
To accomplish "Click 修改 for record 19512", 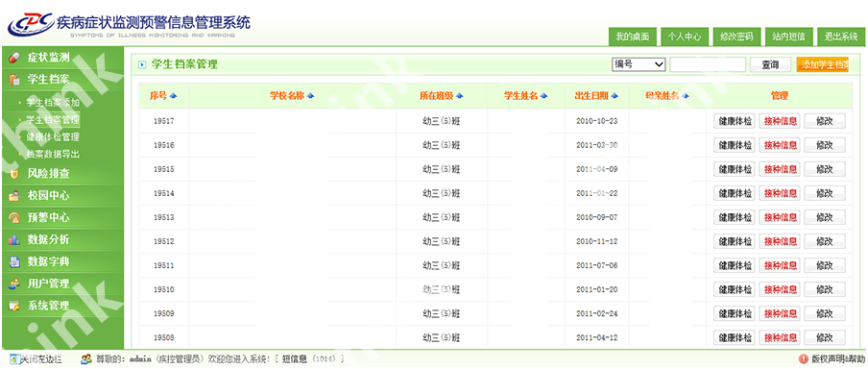I will pos(825,241).
